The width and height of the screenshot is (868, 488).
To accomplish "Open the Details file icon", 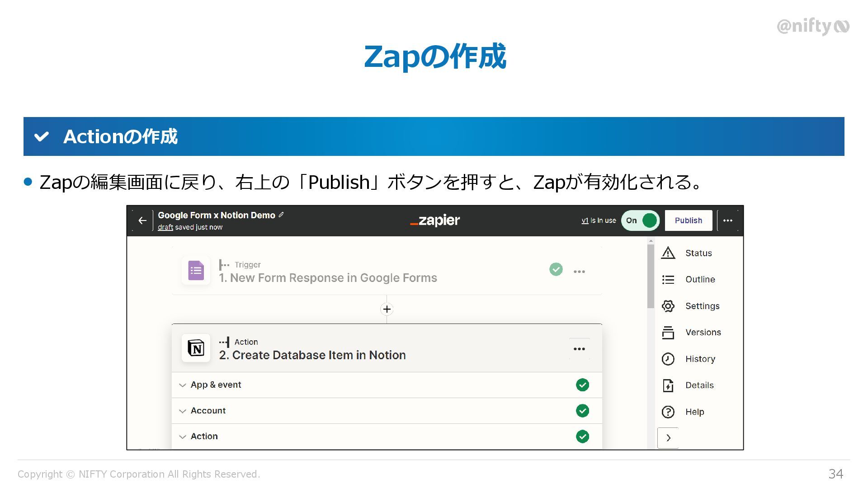I will coord(668,385).
